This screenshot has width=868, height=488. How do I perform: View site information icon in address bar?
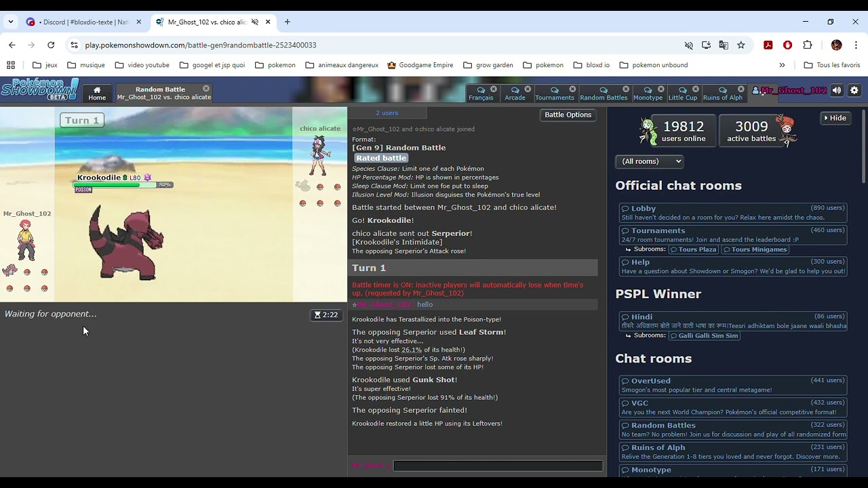[74, 45]
